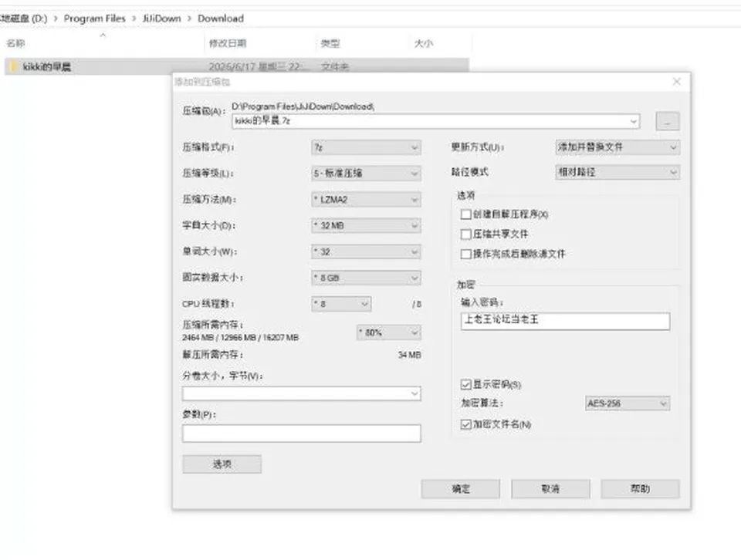Click the 取消 button
Screen dimensions: 741x560
550,489
